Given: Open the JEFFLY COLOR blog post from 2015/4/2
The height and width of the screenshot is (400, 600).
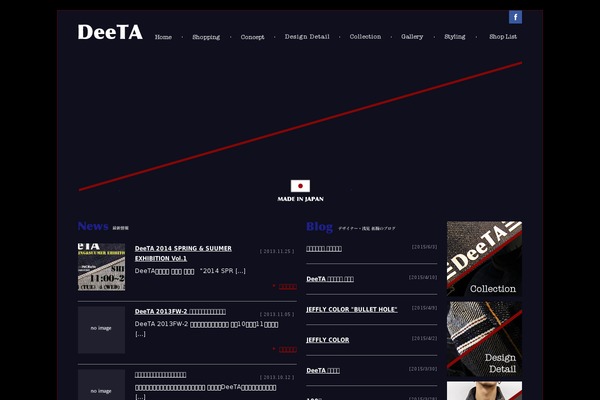Looking at the screenshot, I should click(x=328, y=340).
